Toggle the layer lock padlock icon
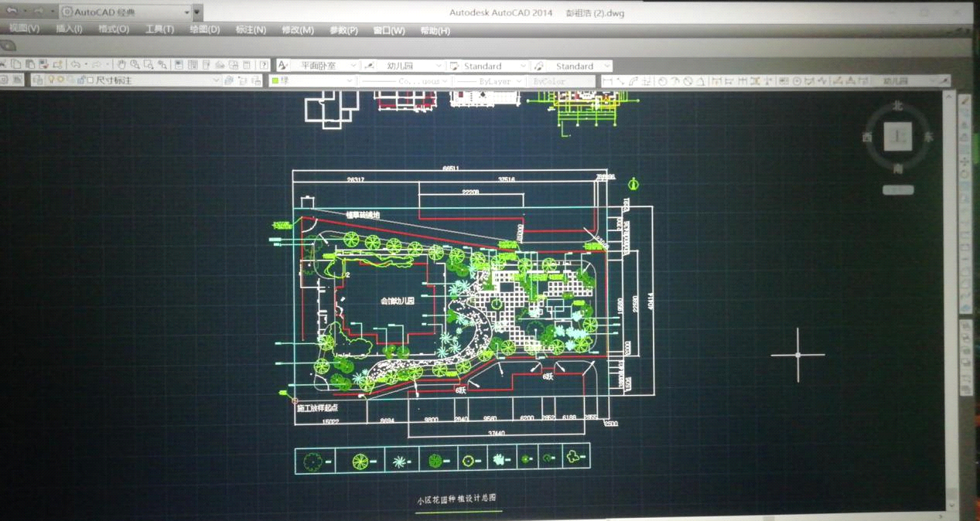Image resolution: width=980 pixels, height=521 pixels. [80, 80]
